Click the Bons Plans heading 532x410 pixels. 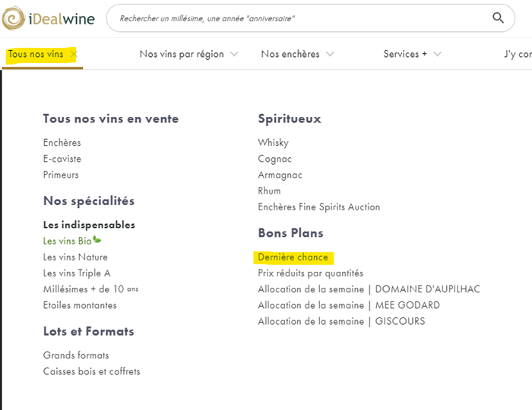pyautogui.click(x=291, y=233)
